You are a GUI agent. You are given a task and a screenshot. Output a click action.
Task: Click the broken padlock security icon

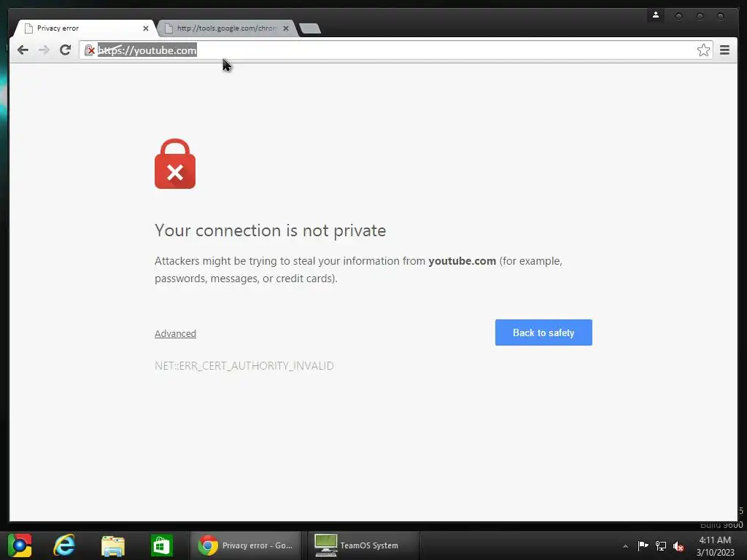[x=89, y=50]
